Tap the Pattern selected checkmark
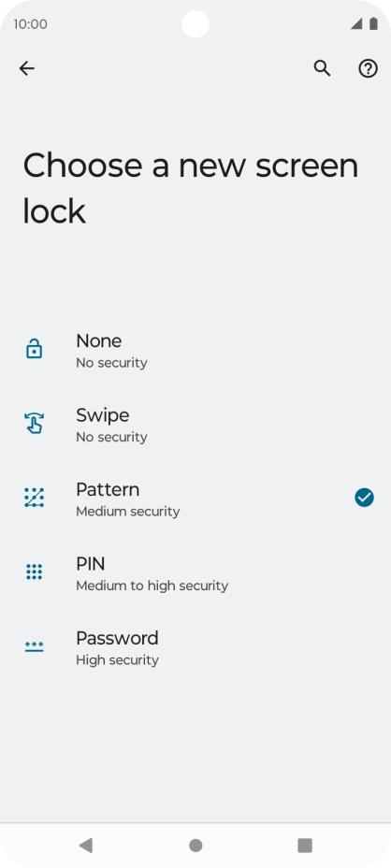The width and height of the screenshot is (391, 868). click(365, 498)
